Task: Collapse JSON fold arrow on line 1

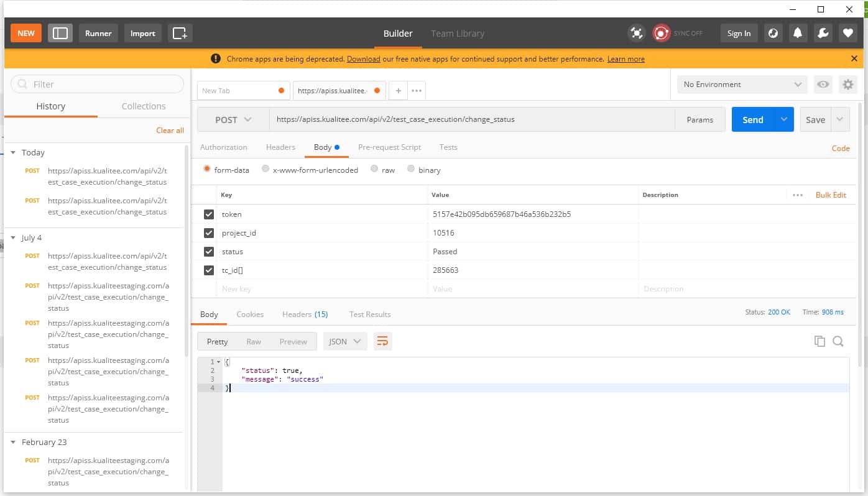Action: pos(218,362)
